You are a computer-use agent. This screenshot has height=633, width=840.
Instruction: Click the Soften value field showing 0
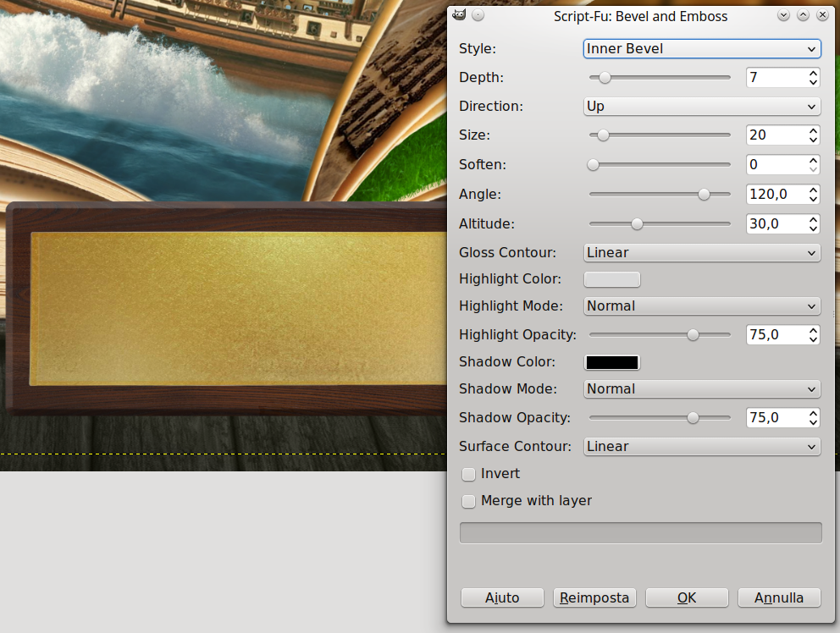click(776, 164)
